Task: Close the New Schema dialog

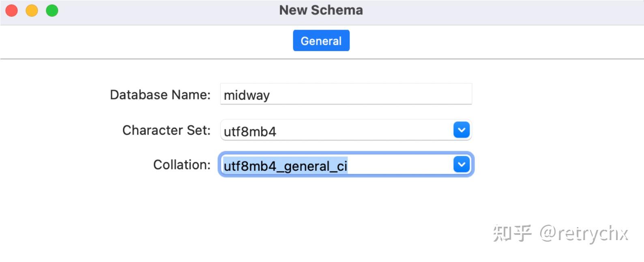Action: (12, 10)
